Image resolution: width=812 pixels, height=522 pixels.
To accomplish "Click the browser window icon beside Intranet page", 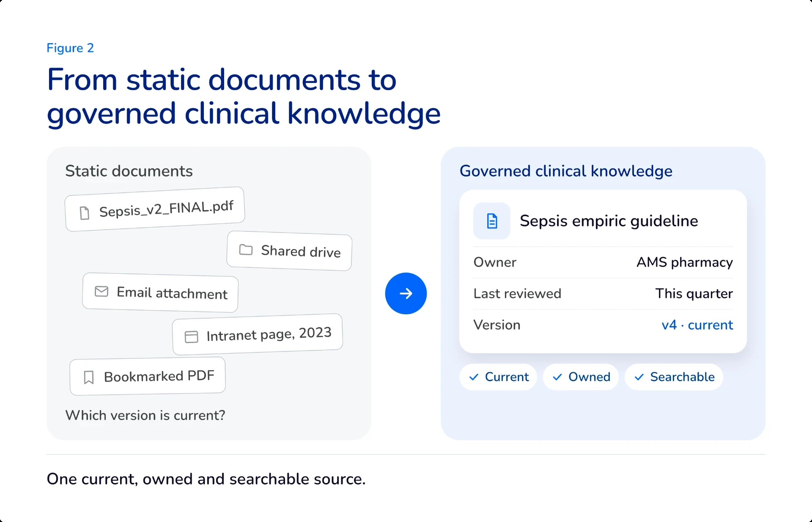I will (x=192, y=337).
